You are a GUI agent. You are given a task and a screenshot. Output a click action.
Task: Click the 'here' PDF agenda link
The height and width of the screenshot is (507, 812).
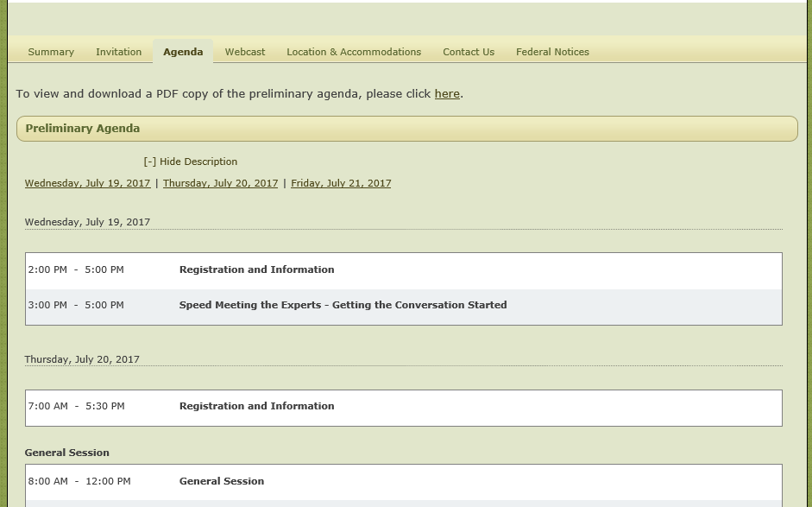coord(447,93)
